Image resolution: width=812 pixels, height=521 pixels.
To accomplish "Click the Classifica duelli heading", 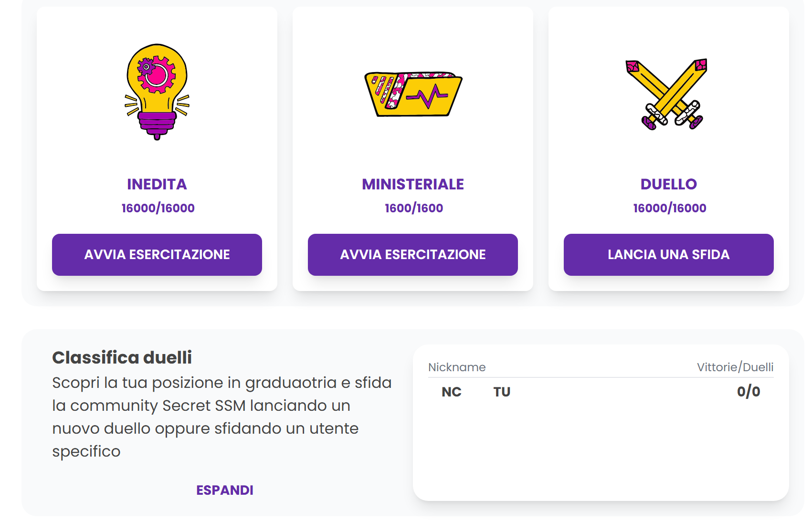I will 122,357.
